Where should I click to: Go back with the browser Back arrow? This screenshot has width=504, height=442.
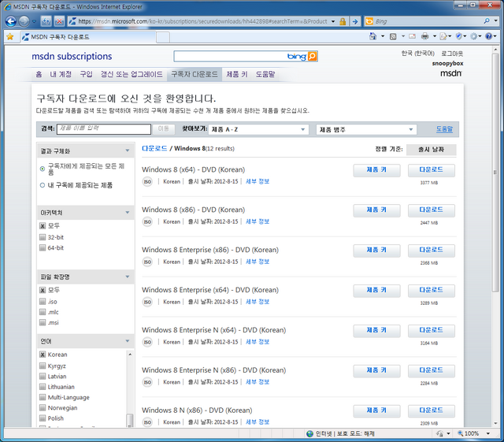10,21
